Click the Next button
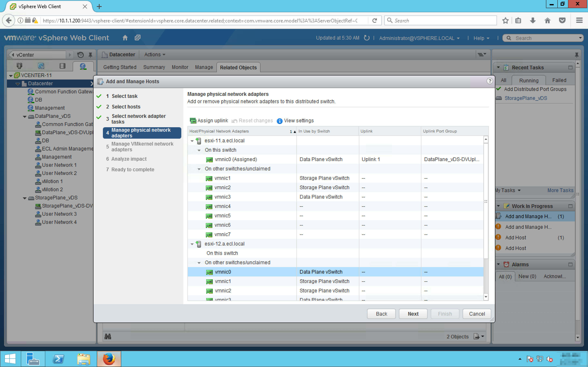Viewport: 588px width, 367px height. click(x=413, y=314)
